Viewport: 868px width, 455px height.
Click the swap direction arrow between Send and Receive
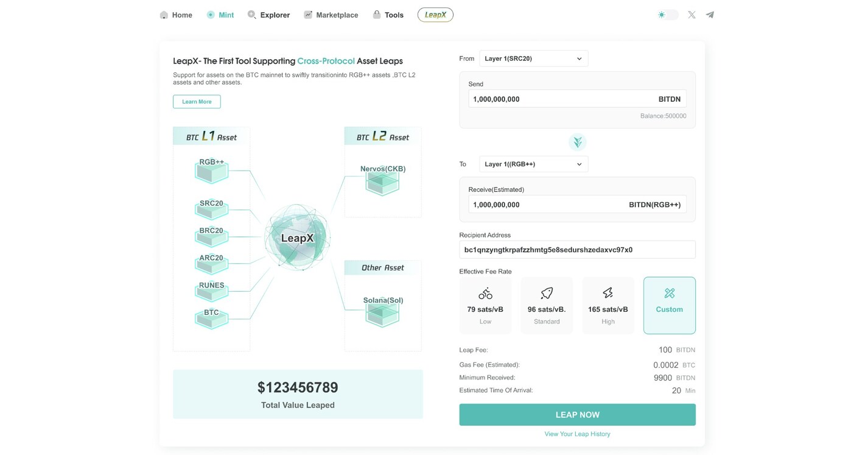(577, 142)
